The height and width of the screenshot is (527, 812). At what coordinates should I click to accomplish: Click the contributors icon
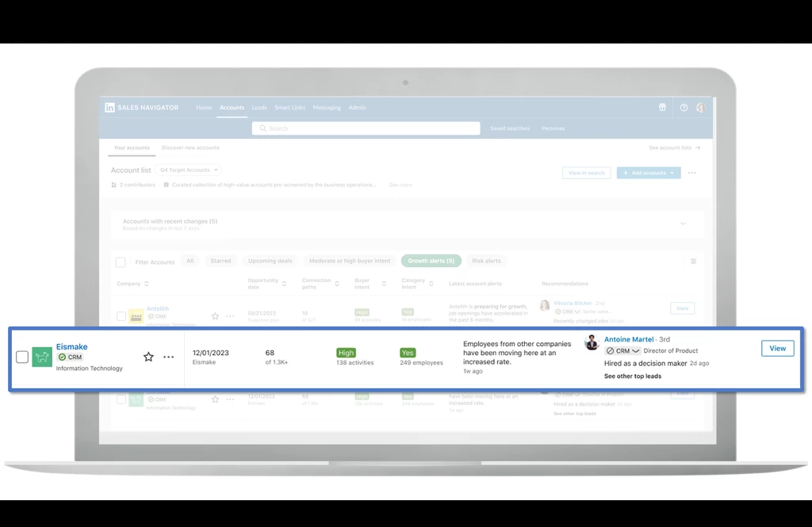(114, 185)
